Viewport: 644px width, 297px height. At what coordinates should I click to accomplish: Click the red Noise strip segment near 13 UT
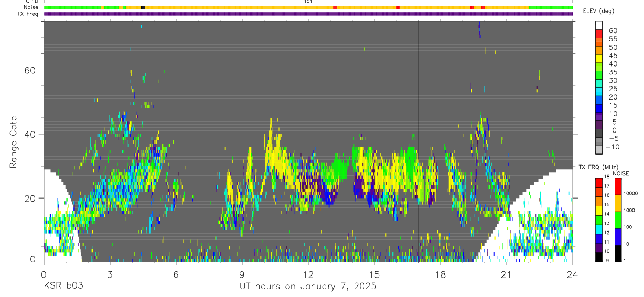[335, 7]
